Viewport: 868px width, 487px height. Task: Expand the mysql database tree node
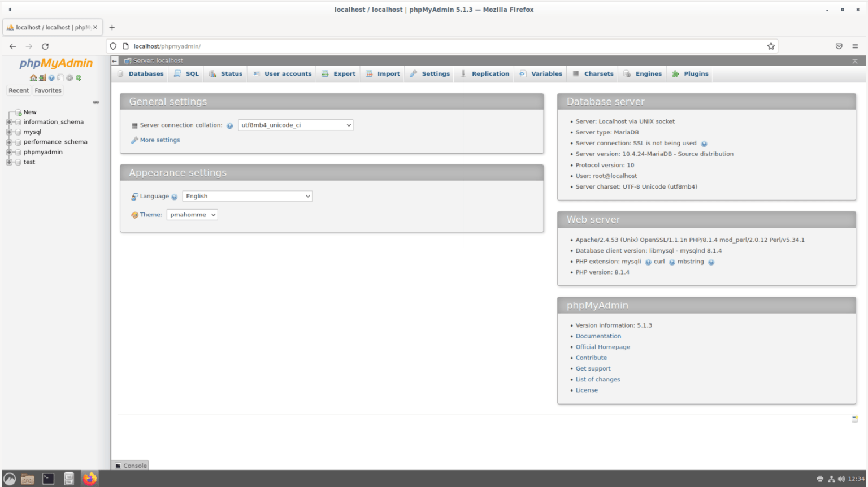point(9,132)
